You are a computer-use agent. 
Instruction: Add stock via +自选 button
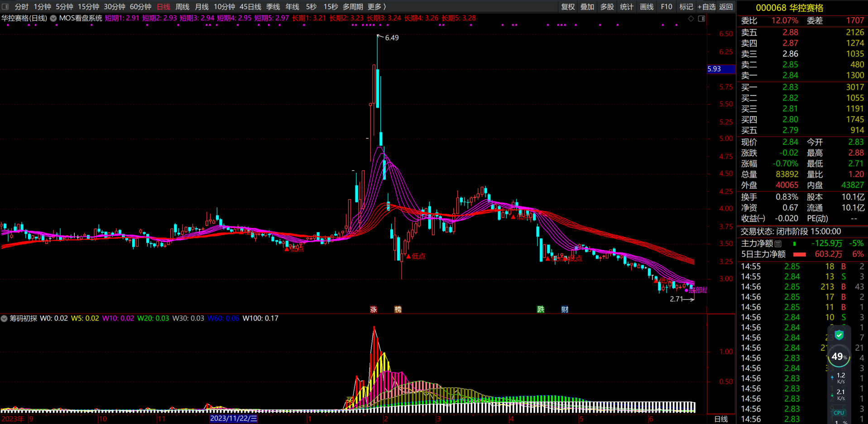tap(706, 7)
